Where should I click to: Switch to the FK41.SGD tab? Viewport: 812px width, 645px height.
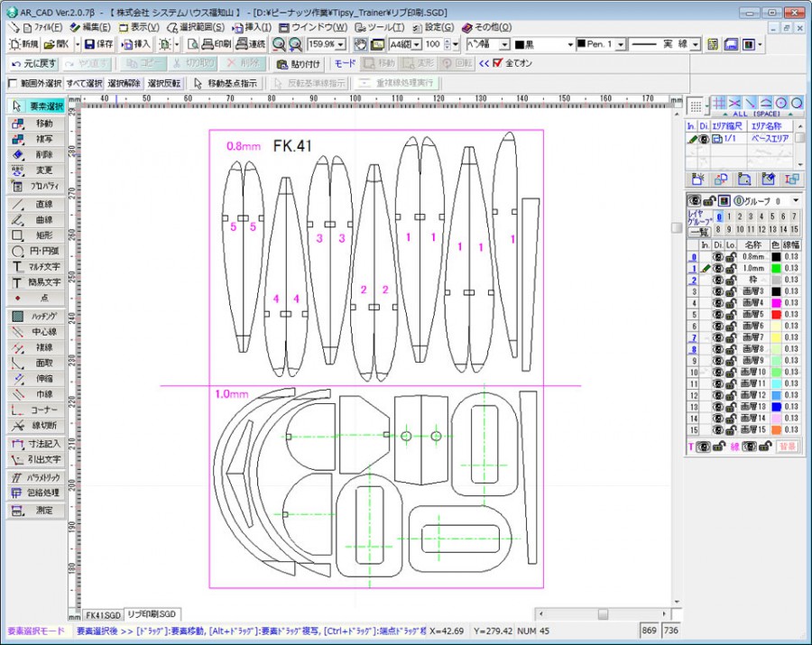click(102, 613)
